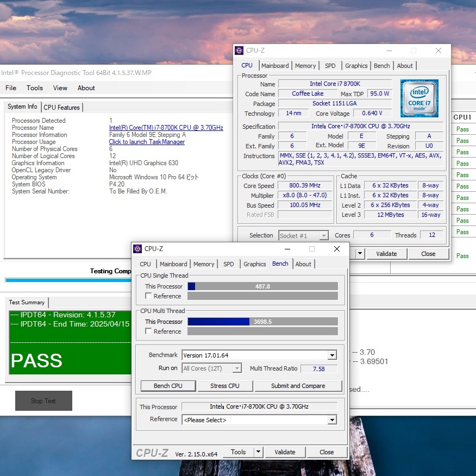Minimize the CPU-Z Bench window

287,249
